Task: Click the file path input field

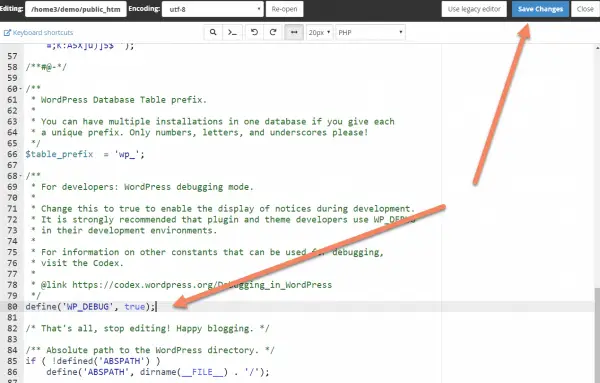Action: click(x=76, y=9)
